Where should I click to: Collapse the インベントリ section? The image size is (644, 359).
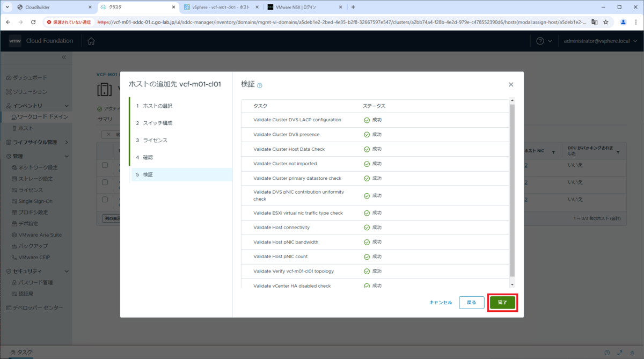click(x=67, y=106)
